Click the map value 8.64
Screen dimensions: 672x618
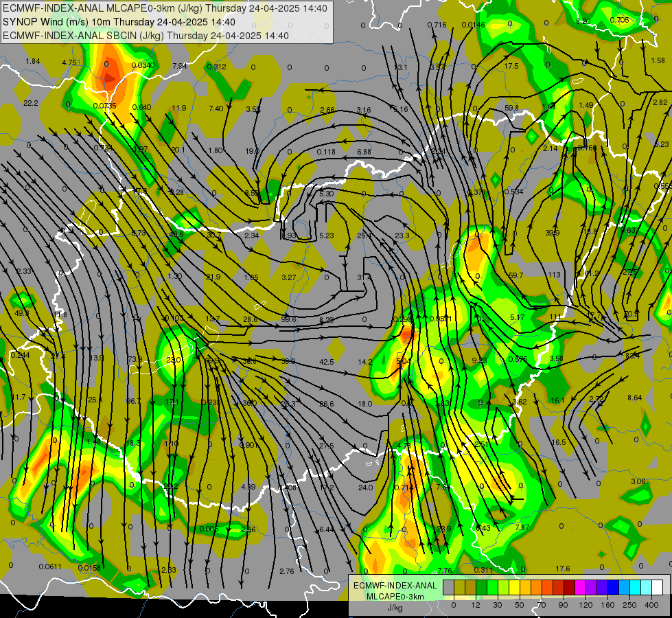(635, 398)
